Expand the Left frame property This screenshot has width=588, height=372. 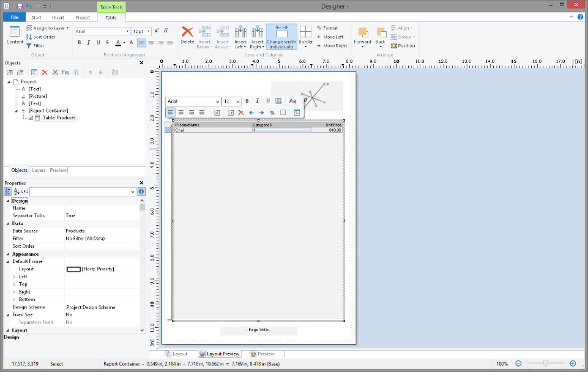pos(15,277)
